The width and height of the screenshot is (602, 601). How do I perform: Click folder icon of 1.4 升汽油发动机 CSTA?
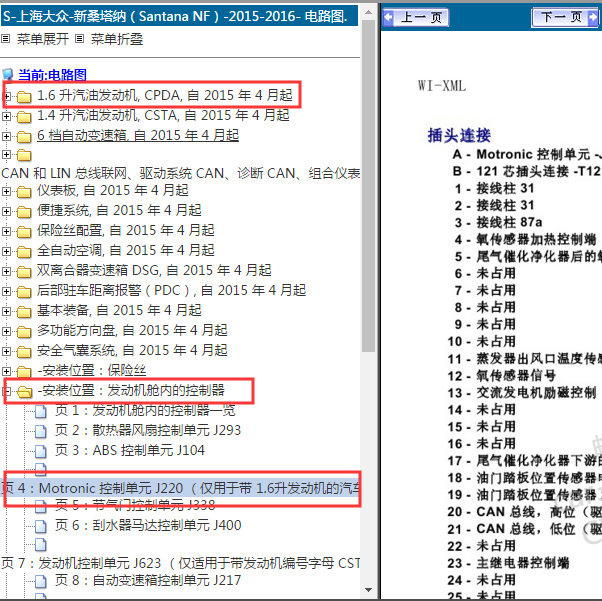pyautogui.click(x=24, y=117)
